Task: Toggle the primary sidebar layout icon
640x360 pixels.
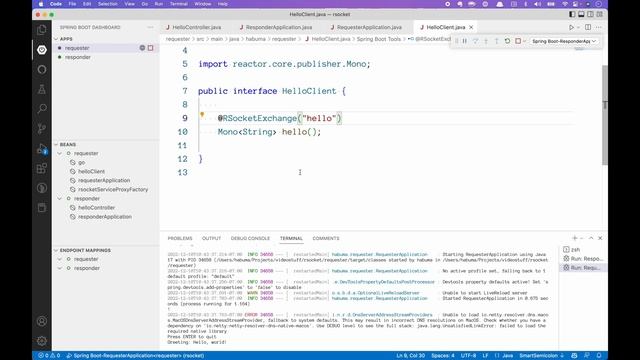Action: [572, 14]
